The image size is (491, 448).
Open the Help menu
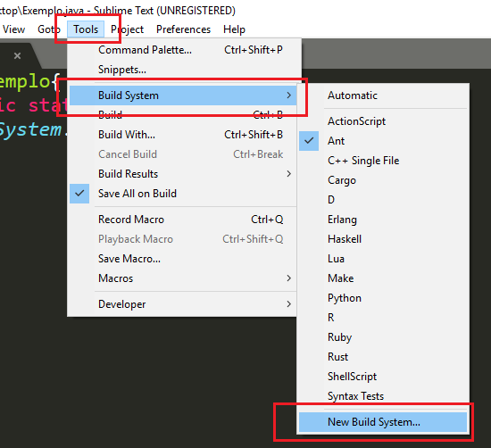(234, 29)
